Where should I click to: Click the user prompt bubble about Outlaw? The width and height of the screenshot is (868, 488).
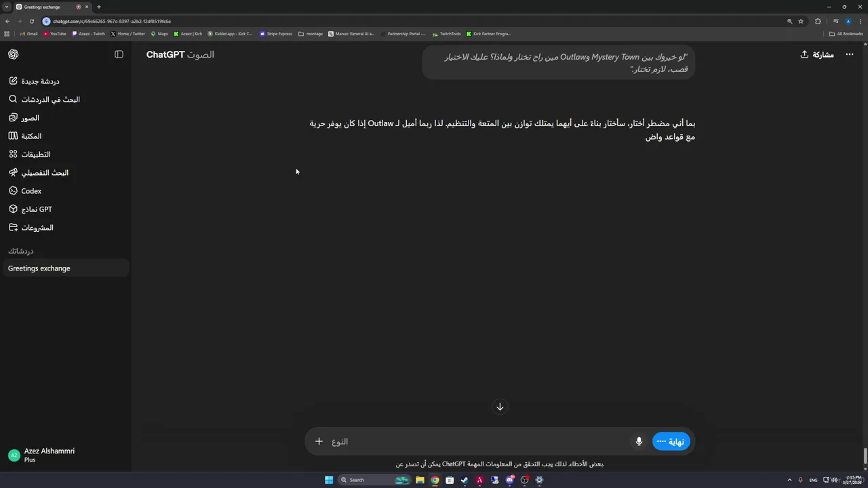pyautogui.click(x=559, y=63)
